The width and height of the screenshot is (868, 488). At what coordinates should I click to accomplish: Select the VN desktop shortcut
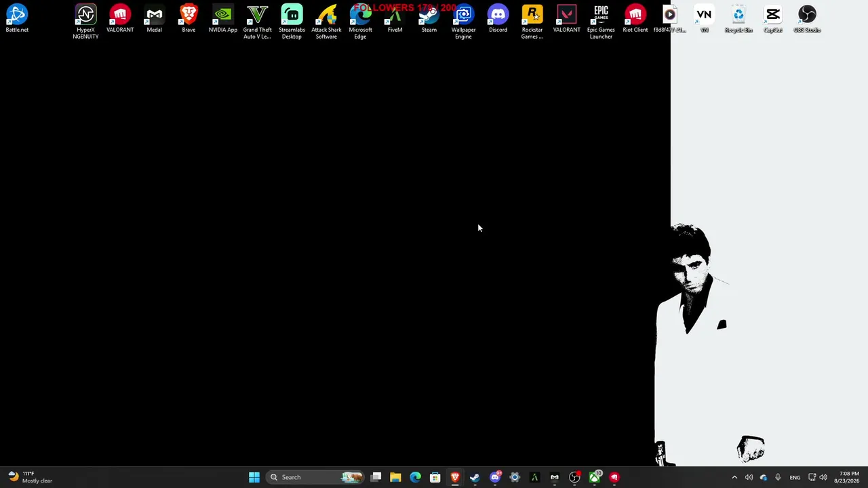(x=704, y=19)
